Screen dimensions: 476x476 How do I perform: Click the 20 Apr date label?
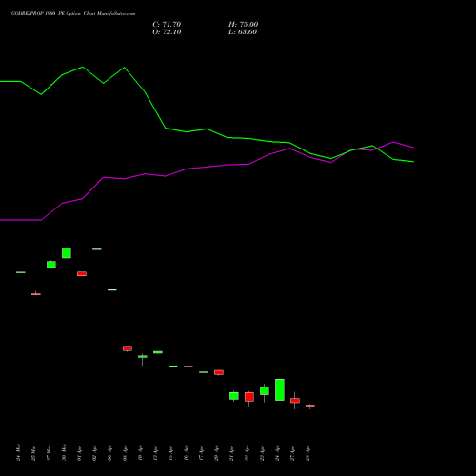pyautogui.click(x=216, y=453)
